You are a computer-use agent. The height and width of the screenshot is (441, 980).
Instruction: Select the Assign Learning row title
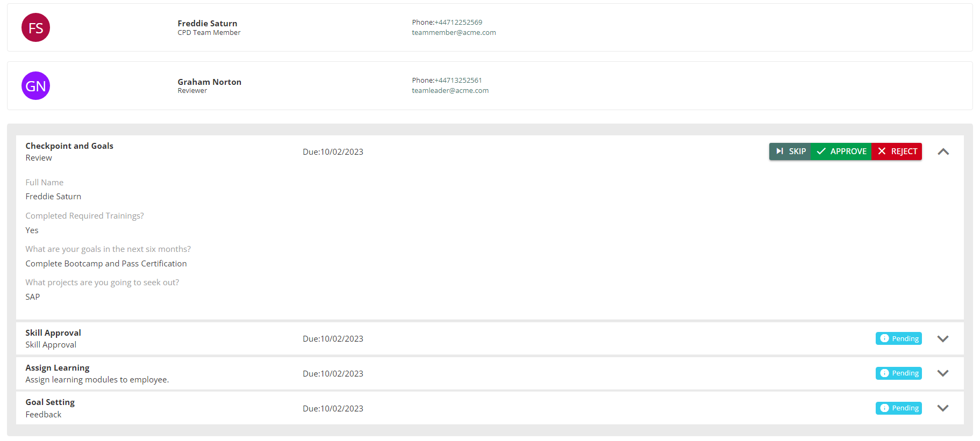pyautogui.click(x=58, y=368)
